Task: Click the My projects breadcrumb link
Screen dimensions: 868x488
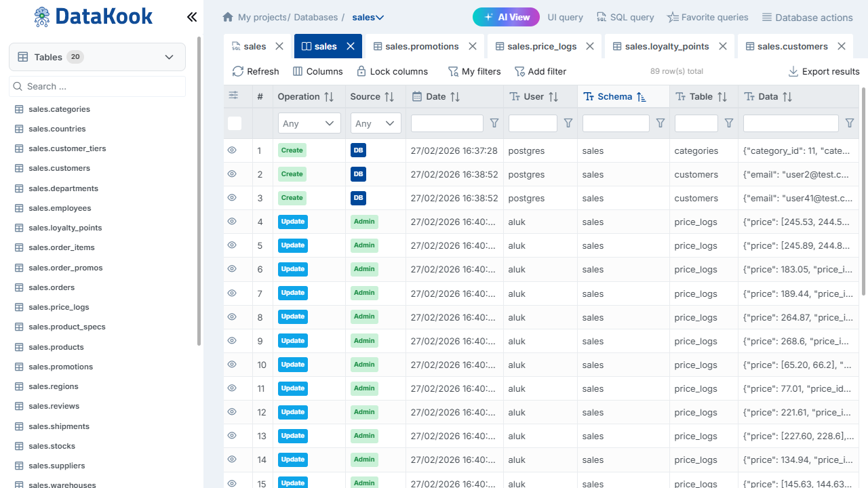Action: pos(263,17)
